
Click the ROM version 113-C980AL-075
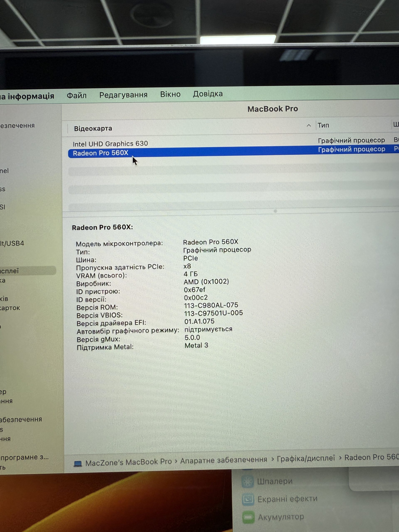coord(211,305)
